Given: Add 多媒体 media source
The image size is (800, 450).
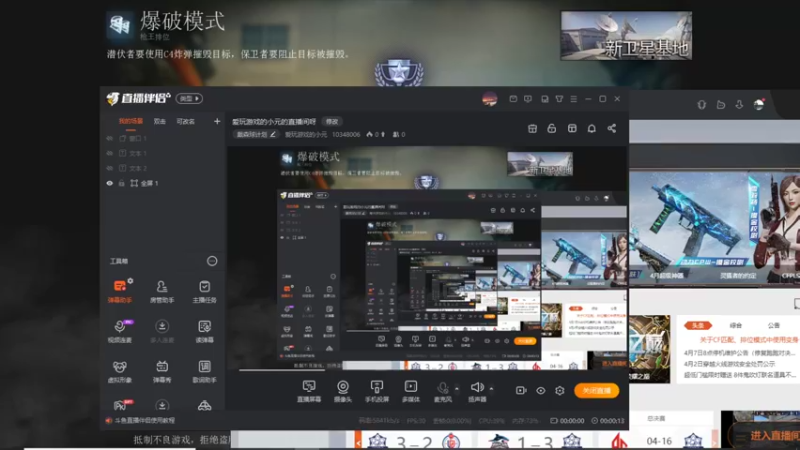Looking at the screenshot, I should (411, 391).
